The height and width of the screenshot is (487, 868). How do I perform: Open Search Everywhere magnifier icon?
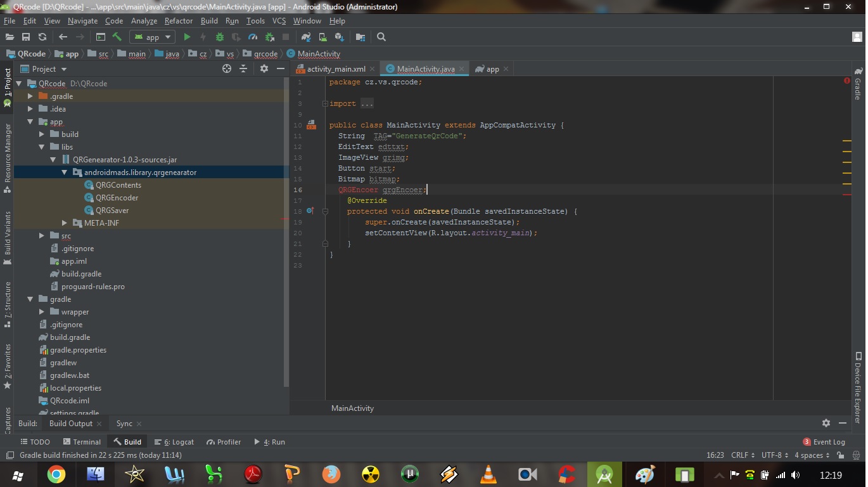tap(381, 37)
